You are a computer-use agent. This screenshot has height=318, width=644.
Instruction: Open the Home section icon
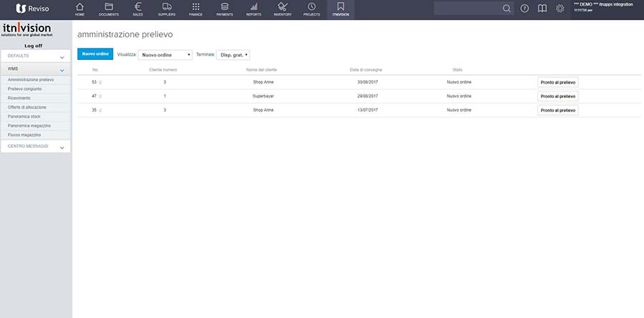pyautogui.click(x=79, y=9)
